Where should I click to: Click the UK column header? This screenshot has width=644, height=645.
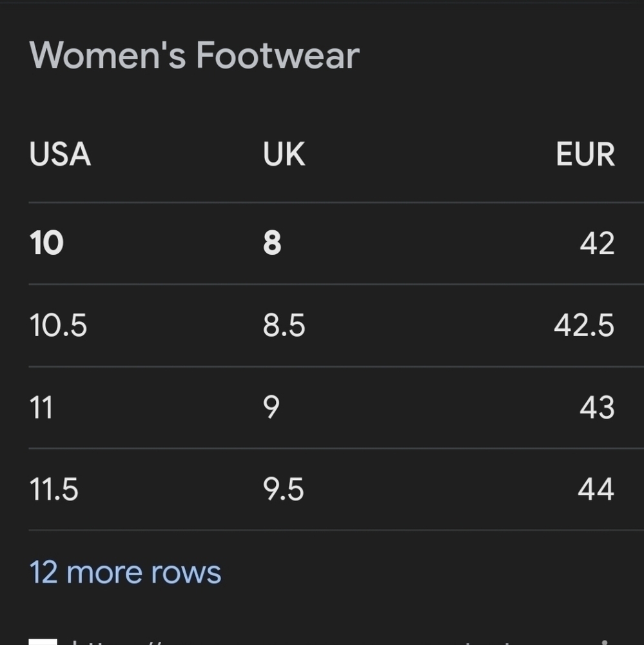click(x=284, y=154)
